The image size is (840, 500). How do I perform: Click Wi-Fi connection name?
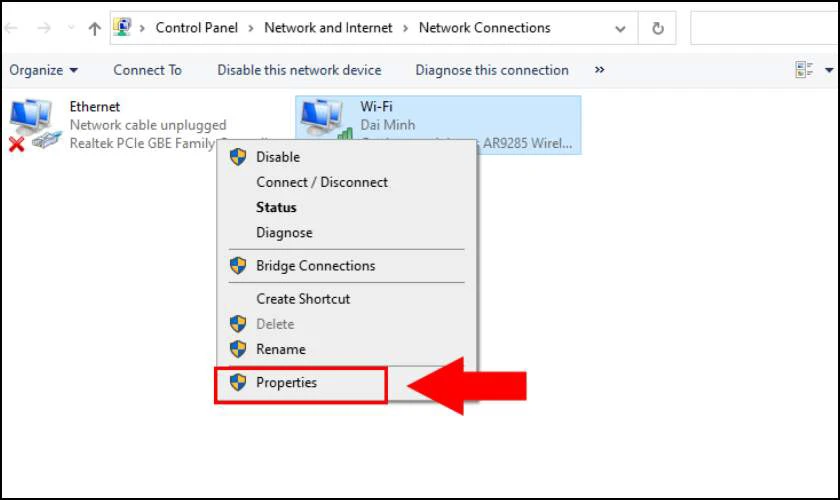[x=376, y=107]
